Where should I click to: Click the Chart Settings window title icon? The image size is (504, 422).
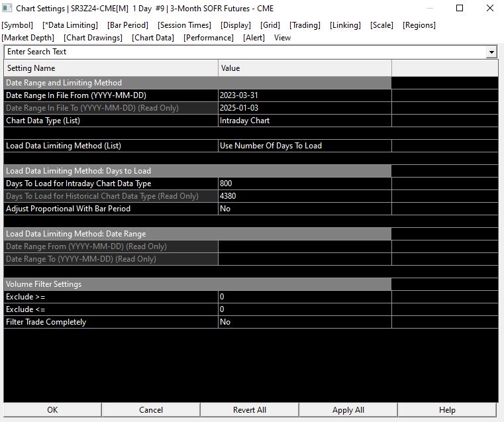(7, 8)
